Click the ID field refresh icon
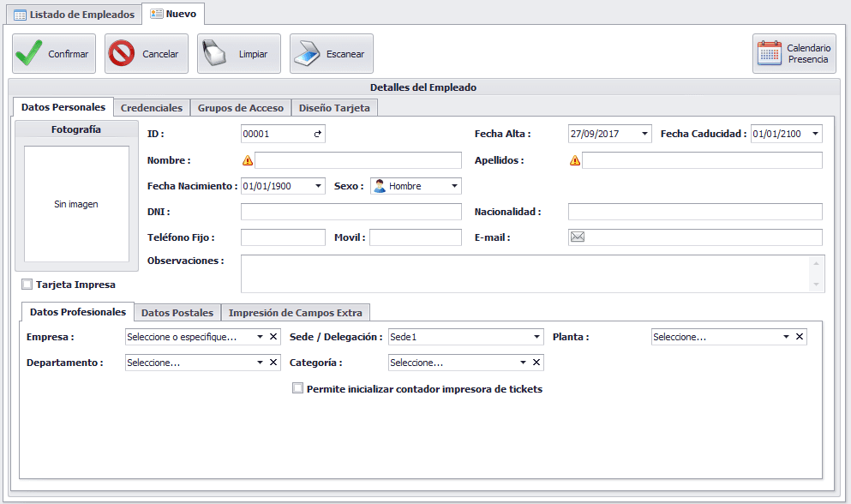The width and height of the screenshot is (851, 504). (x=318, y=134)
